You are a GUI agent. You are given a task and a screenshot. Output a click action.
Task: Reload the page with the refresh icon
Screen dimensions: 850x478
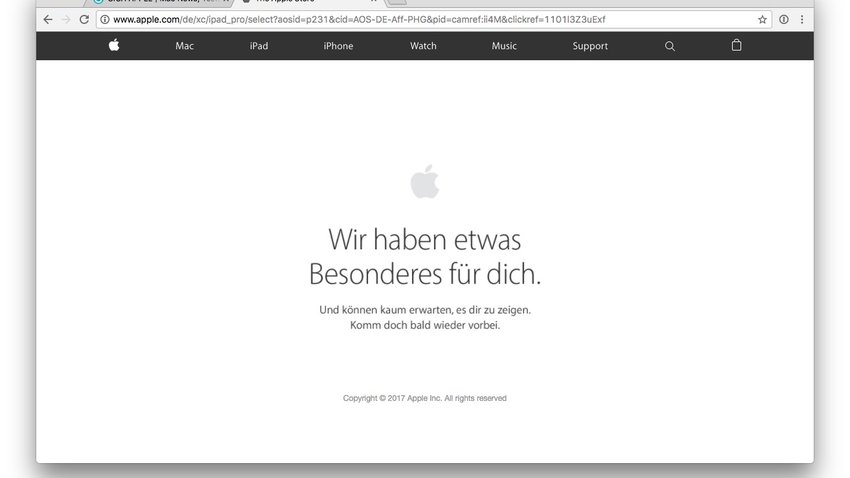pos(84,20)
